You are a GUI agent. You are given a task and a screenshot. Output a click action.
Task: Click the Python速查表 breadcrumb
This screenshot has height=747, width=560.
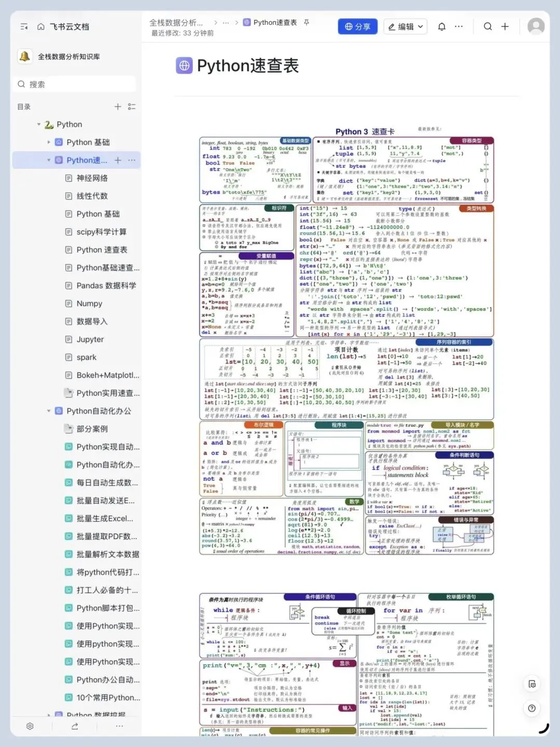point(275,23)
